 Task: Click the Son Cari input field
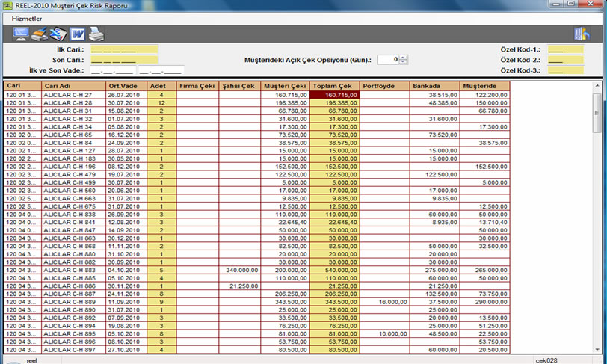click(124, 60)
